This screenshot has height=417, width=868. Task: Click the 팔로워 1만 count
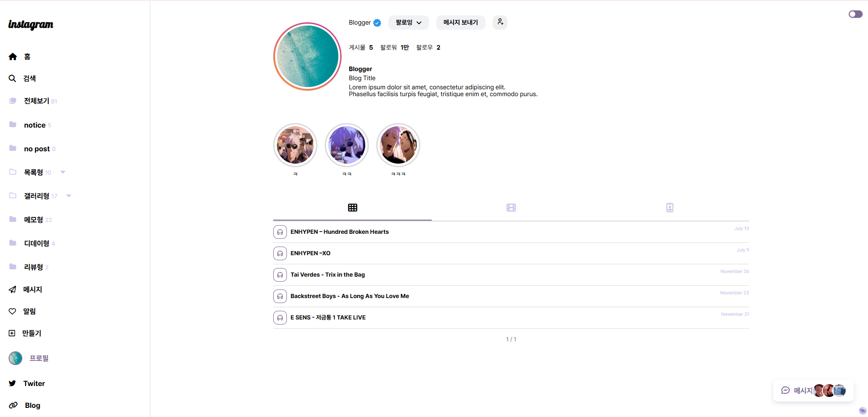click(x=394, y=47)
